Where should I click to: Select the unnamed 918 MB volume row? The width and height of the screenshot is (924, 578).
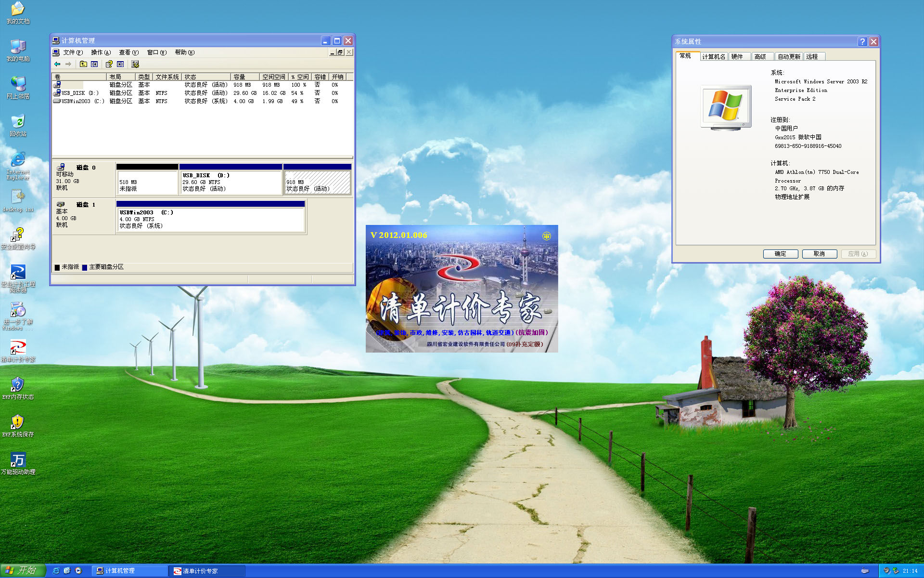pos(202,85)
